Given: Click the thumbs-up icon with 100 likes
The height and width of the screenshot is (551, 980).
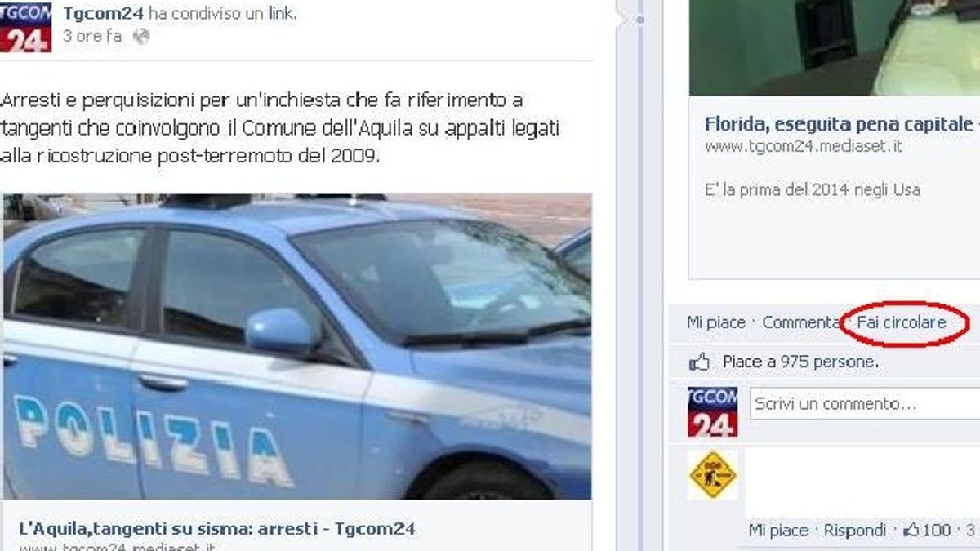Looking at the screenshot, I should tap(911, 530).
